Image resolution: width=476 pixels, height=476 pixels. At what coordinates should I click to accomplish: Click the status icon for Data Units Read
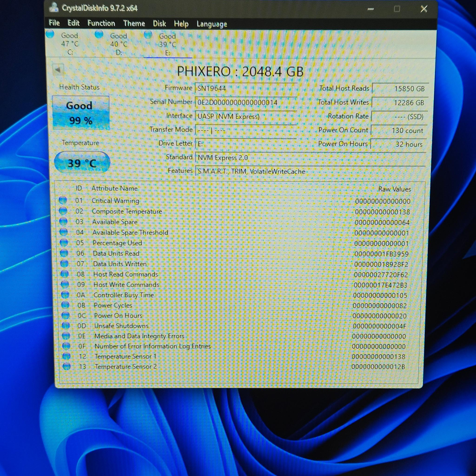pyautogui.click(x=64, y=253)
